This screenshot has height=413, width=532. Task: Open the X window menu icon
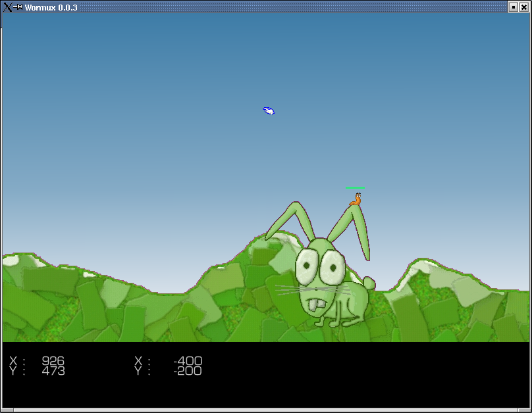7,7
